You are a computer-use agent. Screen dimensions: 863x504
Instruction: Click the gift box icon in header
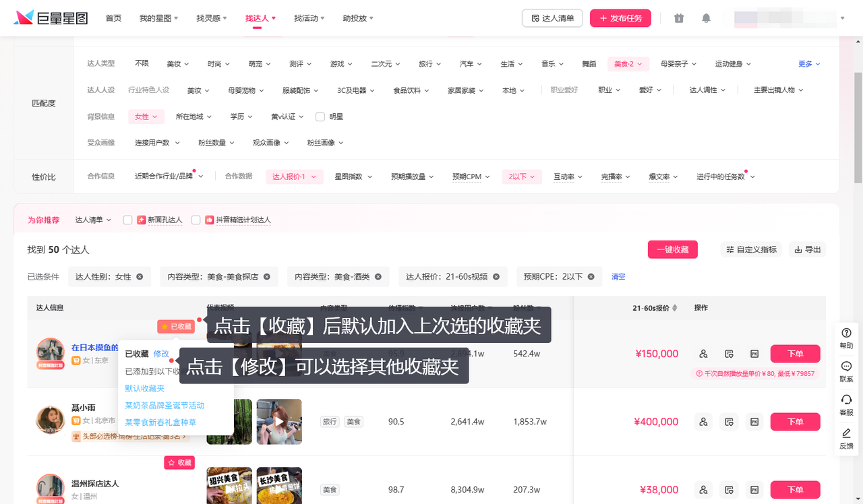tap(679, 18)
